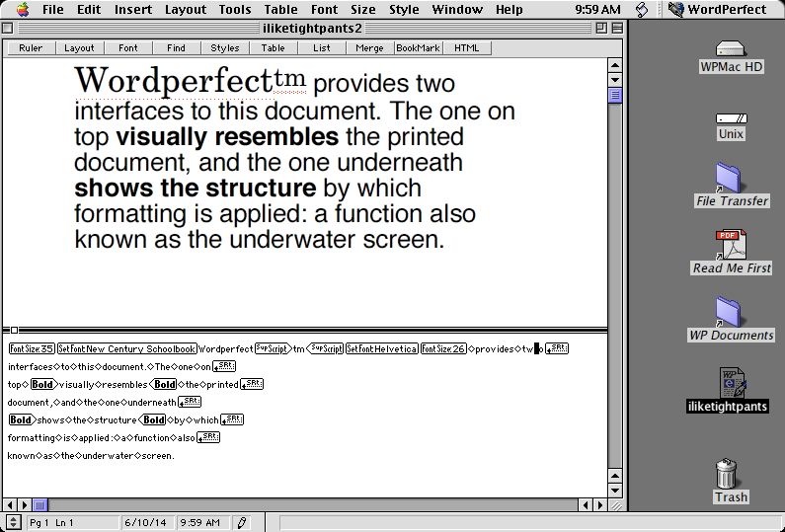Select the Trash icon
This screenshot has height=532, width=785.
726,473
